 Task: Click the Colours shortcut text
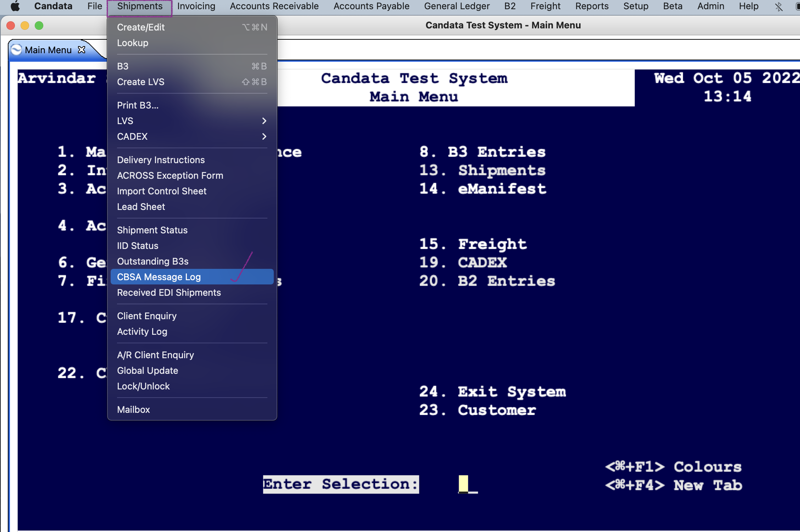coord(673,467)
